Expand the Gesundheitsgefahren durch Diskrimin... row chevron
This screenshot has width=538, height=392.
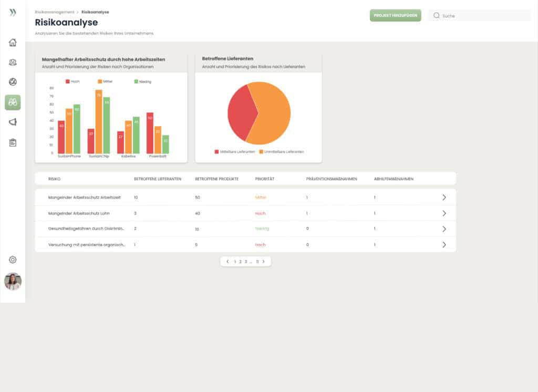pos(444,229)
